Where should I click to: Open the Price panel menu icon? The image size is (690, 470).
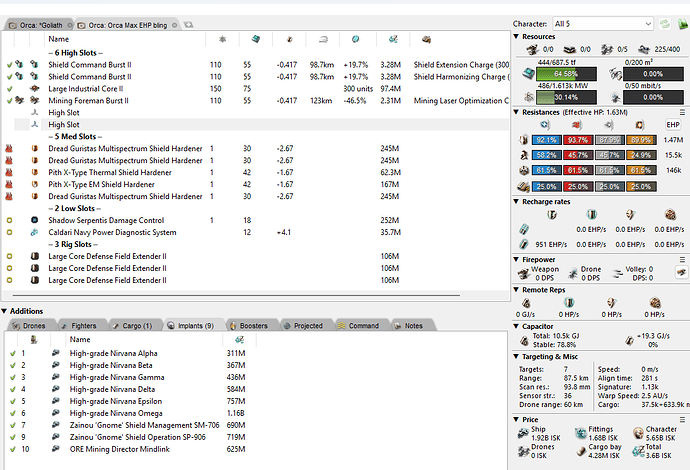click(683, 419)
